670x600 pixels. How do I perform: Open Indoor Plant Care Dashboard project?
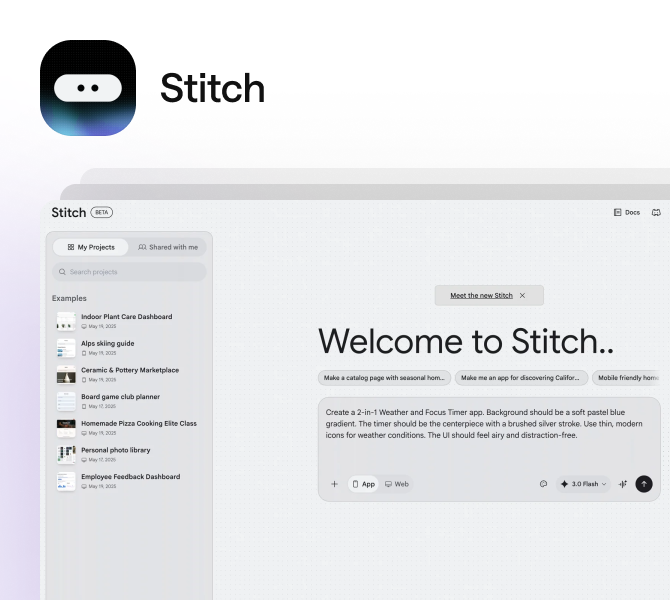127,321
